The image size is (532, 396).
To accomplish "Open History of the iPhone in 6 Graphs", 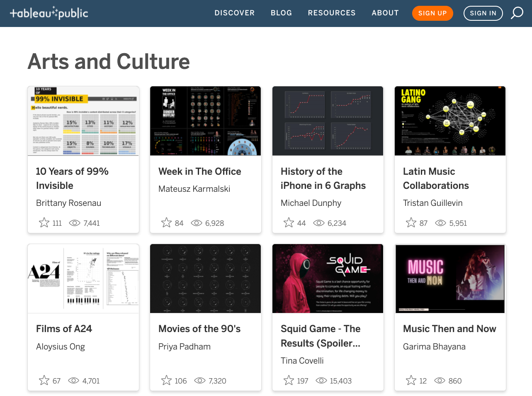I will [323, 178].
